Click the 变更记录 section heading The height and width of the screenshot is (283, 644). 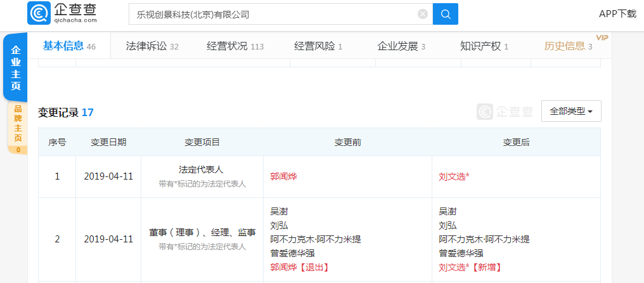pos(58,112)
